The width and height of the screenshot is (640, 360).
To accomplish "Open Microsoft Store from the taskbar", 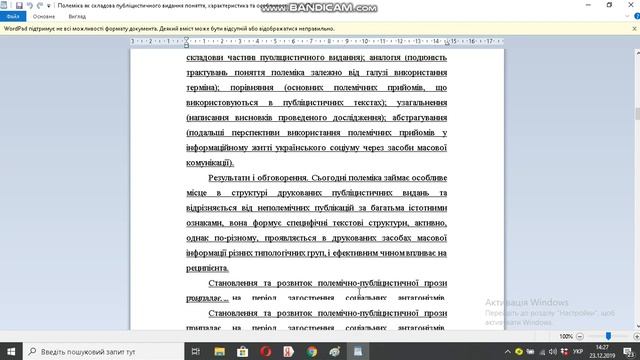I will [x=242, y=351].
